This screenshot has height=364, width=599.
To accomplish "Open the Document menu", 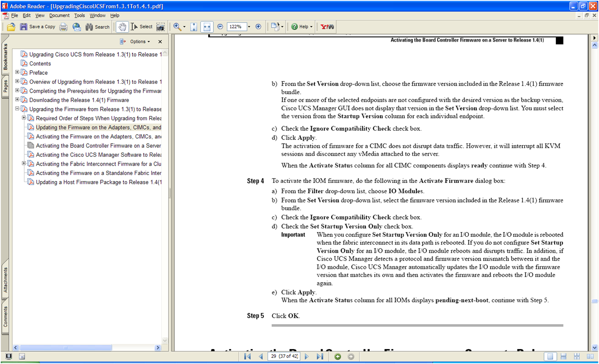I will click(59, 15).
